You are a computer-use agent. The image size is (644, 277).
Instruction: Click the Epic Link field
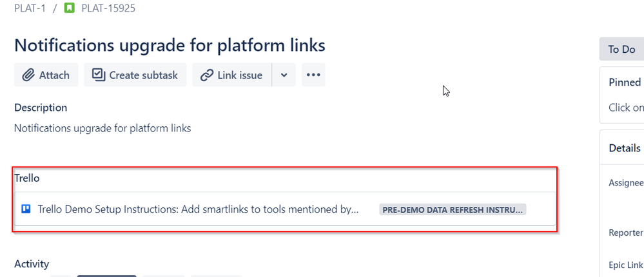625,265
